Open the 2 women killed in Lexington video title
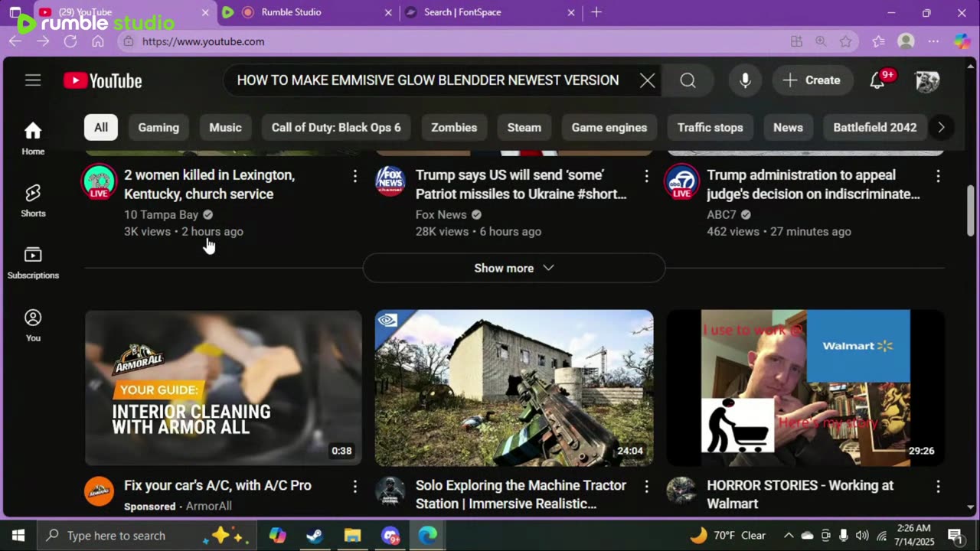 (x=209, y=184)
